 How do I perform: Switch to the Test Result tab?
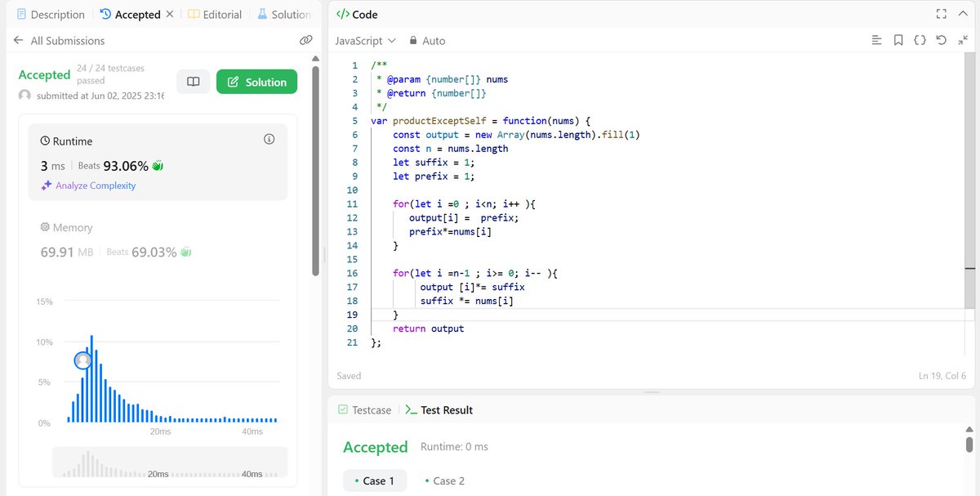point(439,410)
